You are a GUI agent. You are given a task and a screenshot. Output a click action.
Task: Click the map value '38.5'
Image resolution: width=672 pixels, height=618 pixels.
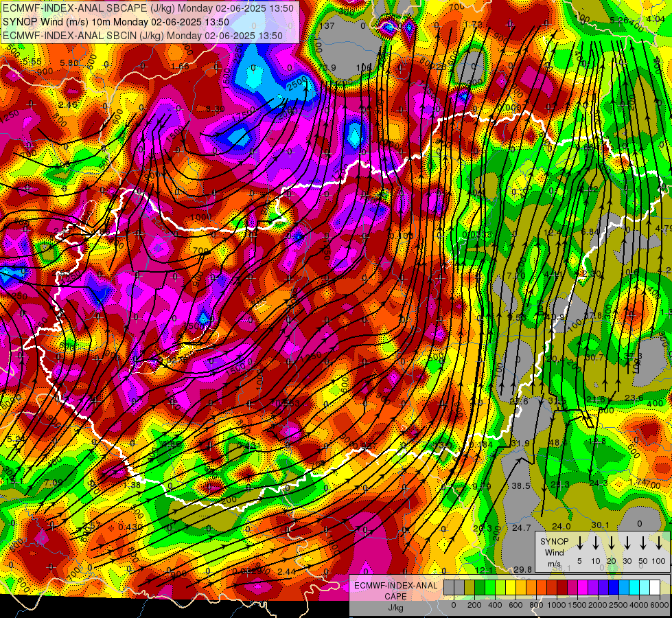click(x=521, y=486)
